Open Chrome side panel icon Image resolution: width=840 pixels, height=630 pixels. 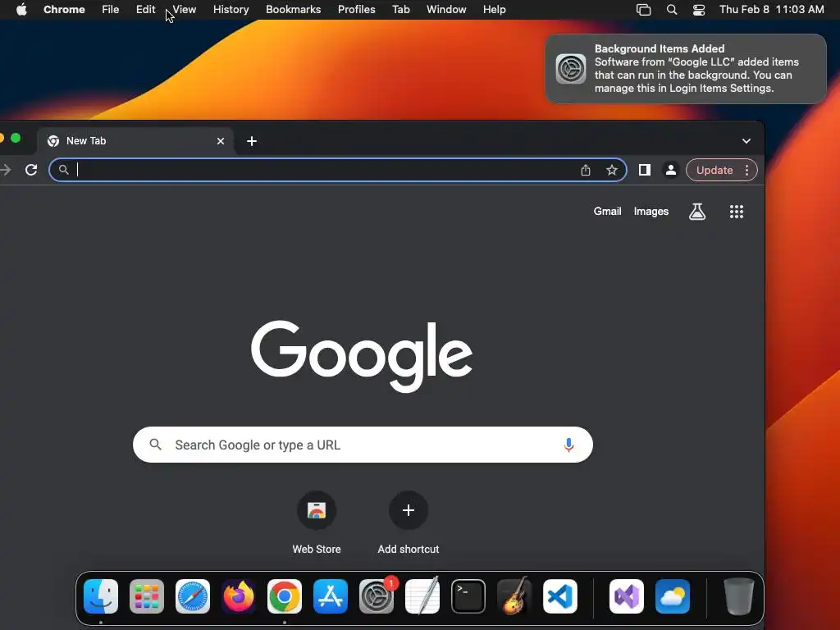645,170
